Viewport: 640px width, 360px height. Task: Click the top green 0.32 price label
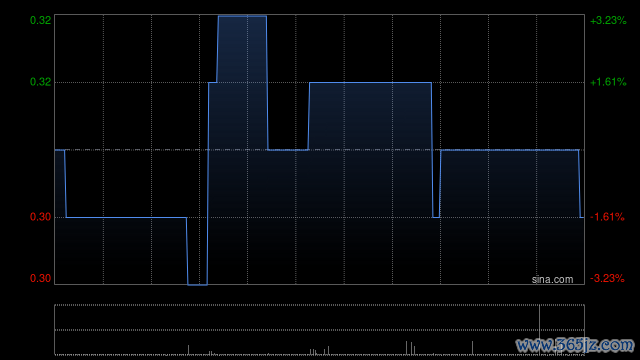[x=40, y=20]
